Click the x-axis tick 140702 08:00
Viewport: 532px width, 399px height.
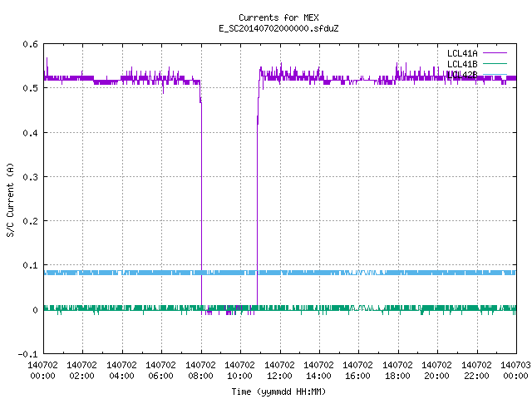coord(200,371)
